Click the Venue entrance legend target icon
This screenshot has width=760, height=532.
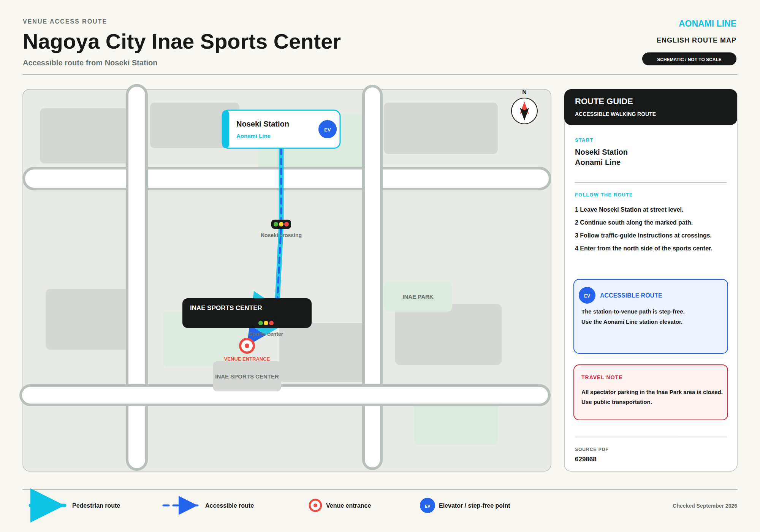[315, 505]
